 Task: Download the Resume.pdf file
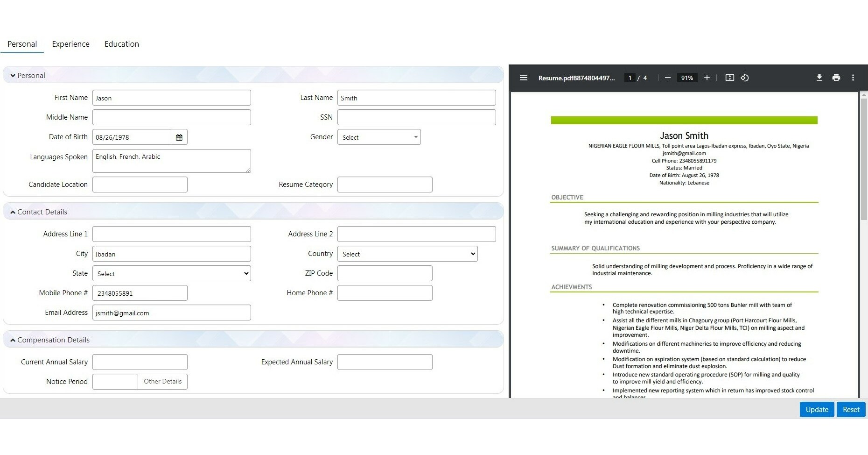(x=819, y=78)
